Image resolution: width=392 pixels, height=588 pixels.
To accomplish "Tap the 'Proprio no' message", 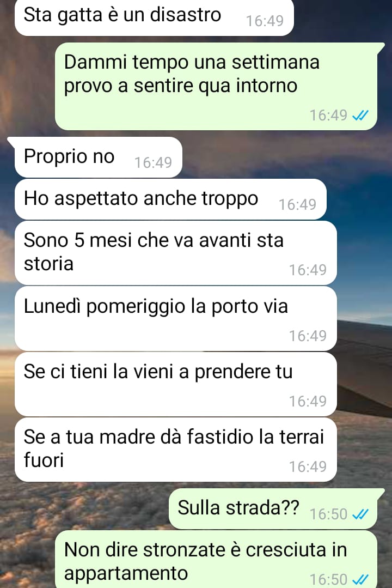I will (98, 157).
